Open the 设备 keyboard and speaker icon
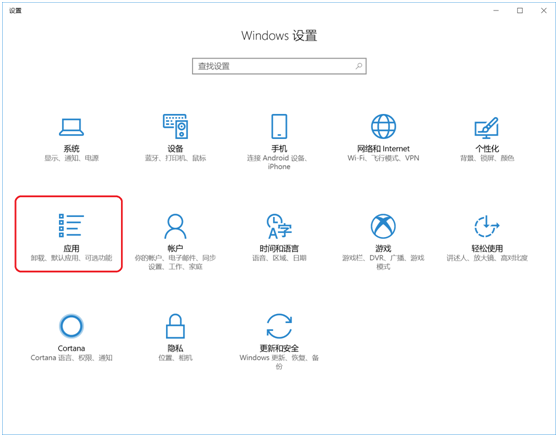 coord(175,126)
